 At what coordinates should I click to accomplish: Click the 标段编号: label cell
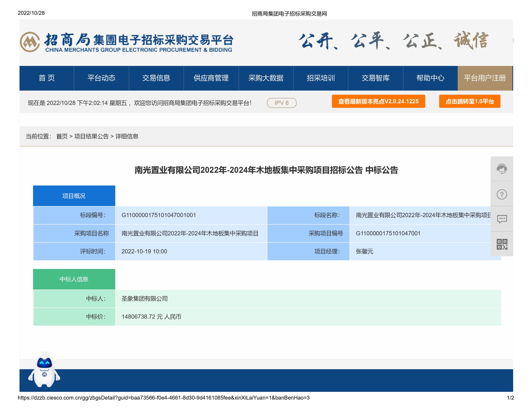coord(74,215)
